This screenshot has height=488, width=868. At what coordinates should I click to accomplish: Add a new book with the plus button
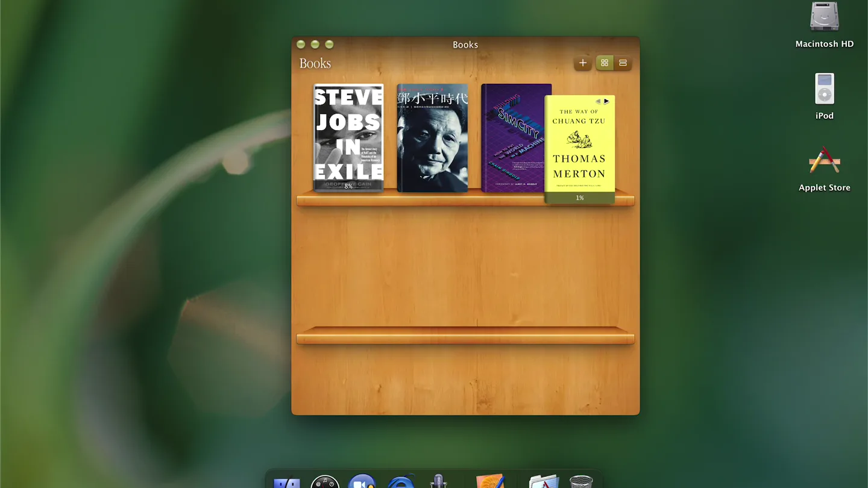point(582,63)
